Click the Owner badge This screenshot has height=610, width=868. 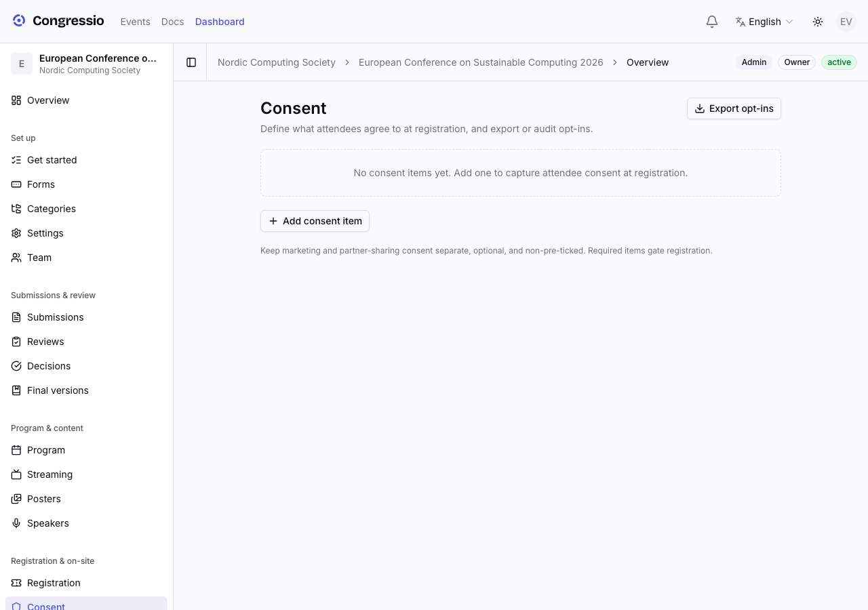coord(797,62)
